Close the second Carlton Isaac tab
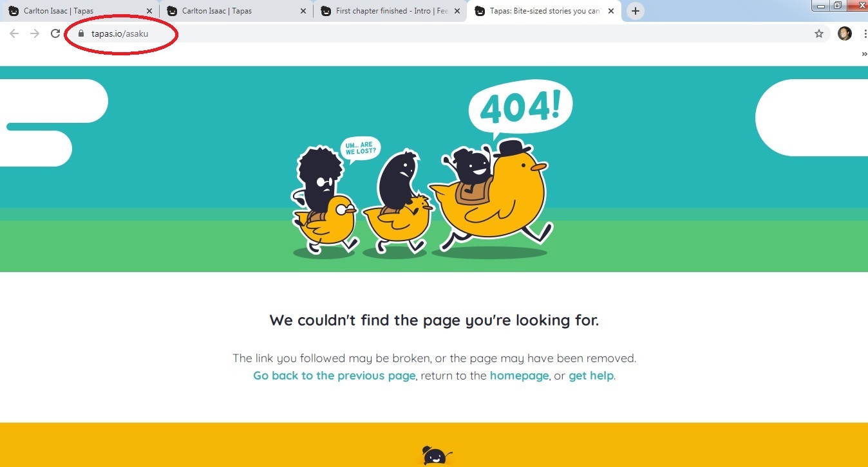This screenshot has height=467, width=868. click(x=303, y=11)
